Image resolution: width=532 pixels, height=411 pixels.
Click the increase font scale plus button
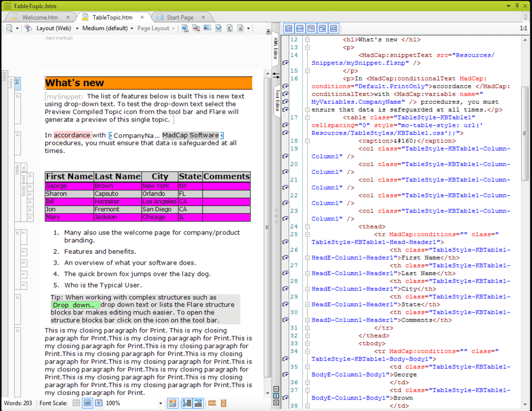(x=98, y=403)
